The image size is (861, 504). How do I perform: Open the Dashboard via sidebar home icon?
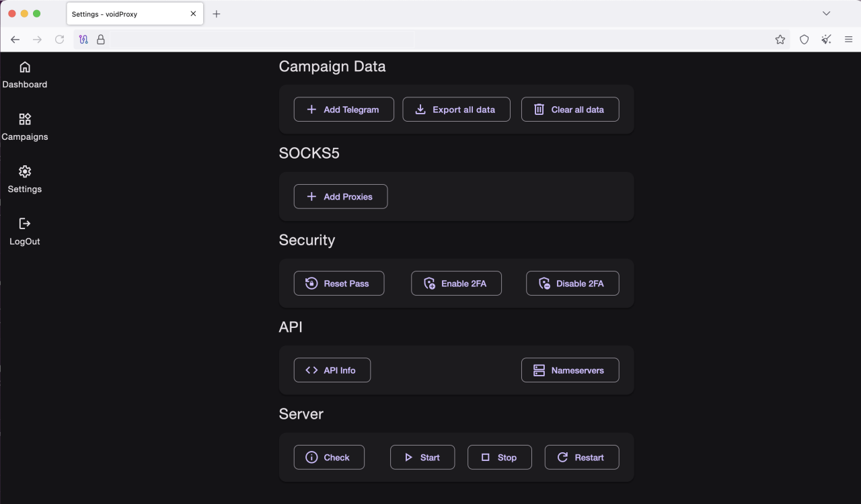point(25,67)
